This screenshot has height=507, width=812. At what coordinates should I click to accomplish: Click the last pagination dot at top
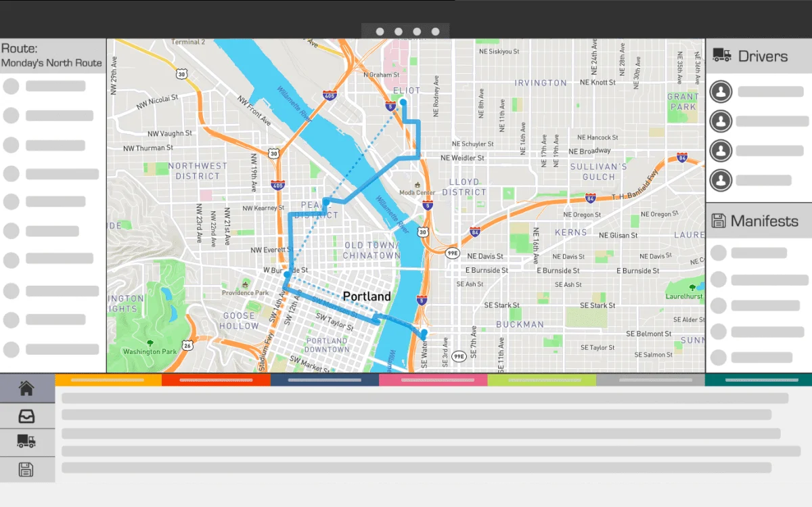tap(436, 32)
